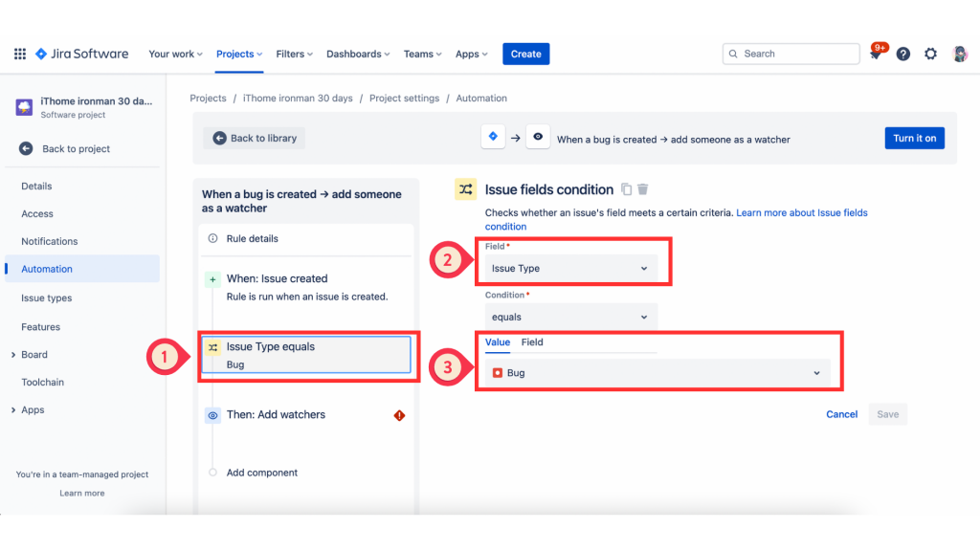Open the Projects menu
980x551 pixels.
click(239, 54)
